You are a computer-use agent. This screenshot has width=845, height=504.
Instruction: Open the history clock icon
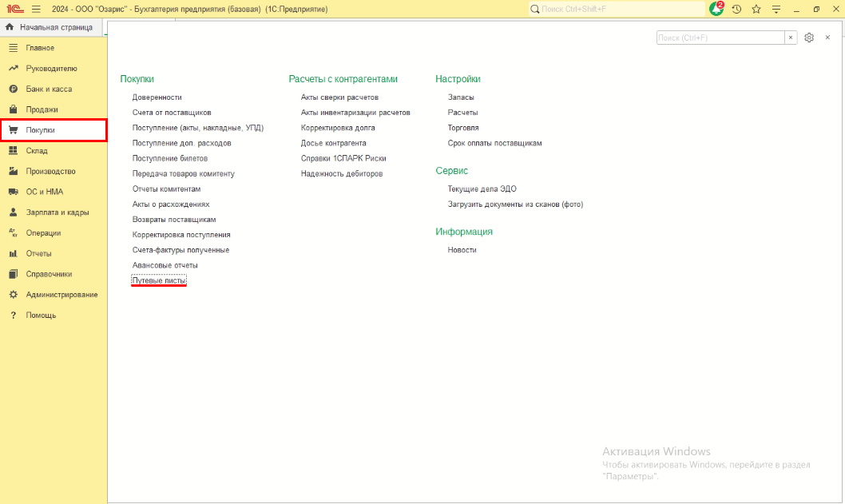tap(736, 9)
